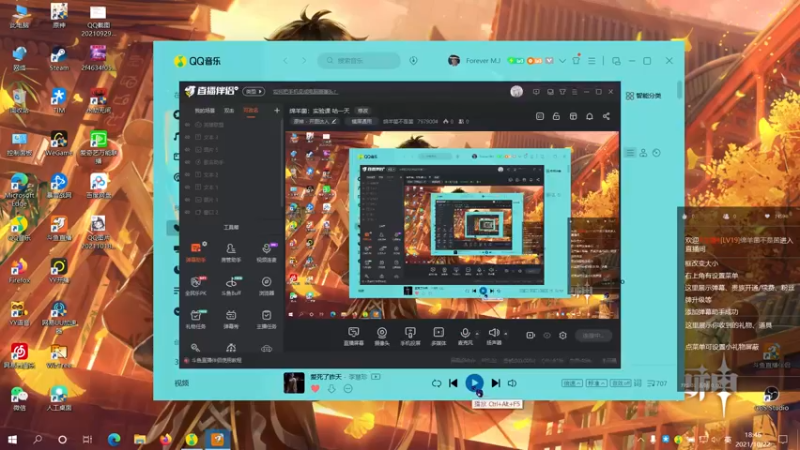Click the listen-to-identify icon beside search
The image size is (800, 450).
point(413,61)
